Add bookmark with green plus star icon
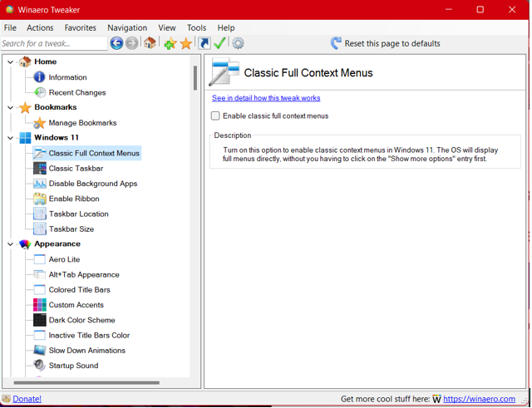 coord(170,43)
